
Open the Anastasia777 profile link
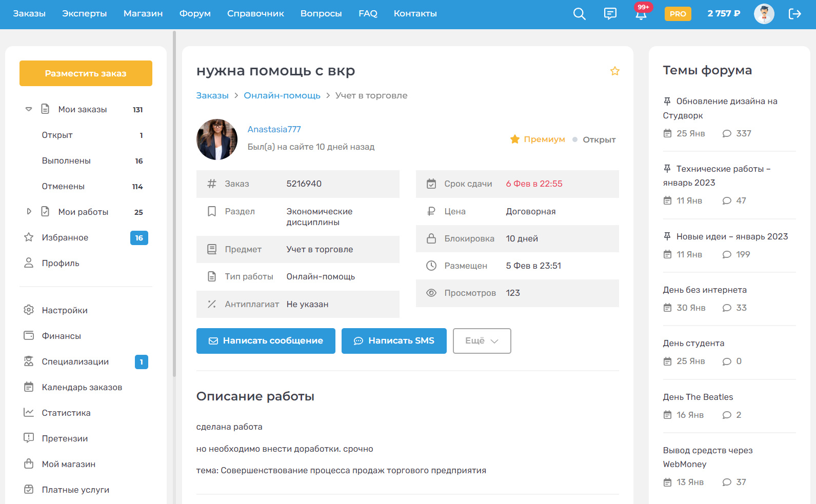tap(274, 129)
